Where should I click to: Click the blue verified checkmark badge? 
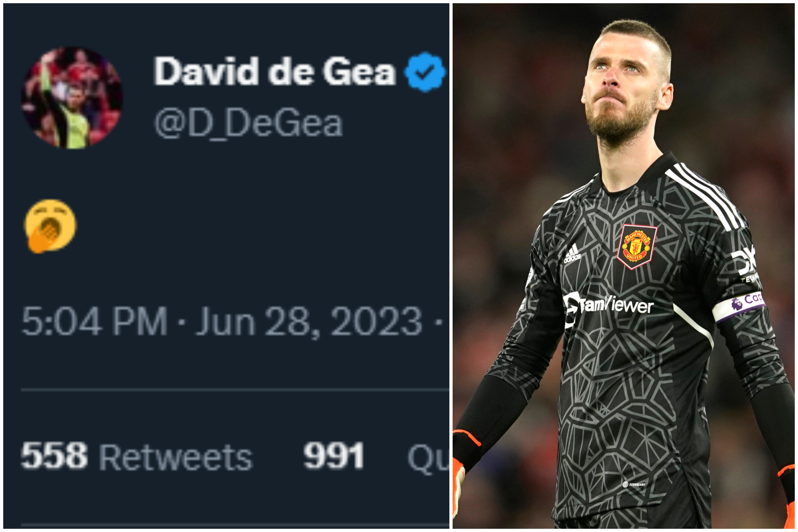click(425, 72)
